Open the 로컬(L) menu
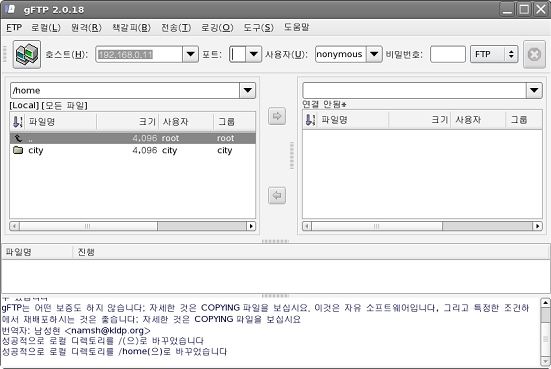This screenshot has width=551, height=369. coord(46,27)
